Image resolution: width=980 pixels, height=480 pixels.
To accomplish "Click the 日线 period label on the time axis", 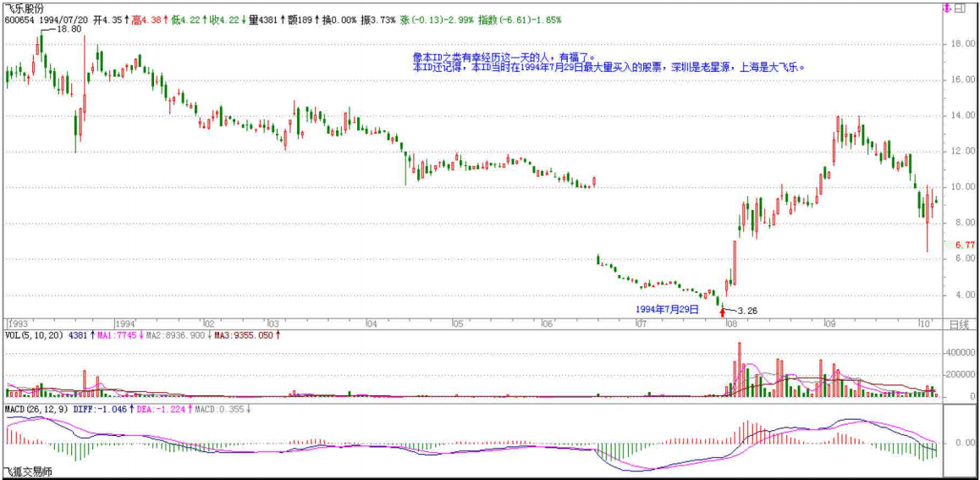I will point(961,324).
